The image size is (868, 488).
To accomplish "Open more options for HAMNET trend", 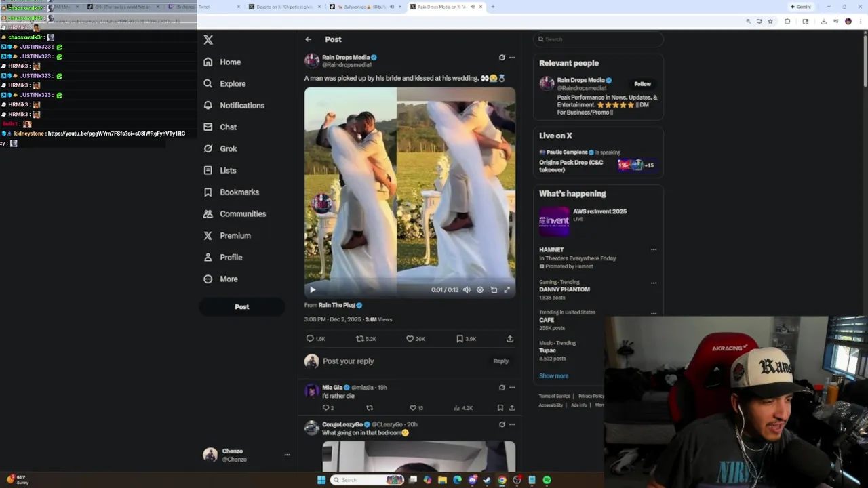I will point(654,249).
